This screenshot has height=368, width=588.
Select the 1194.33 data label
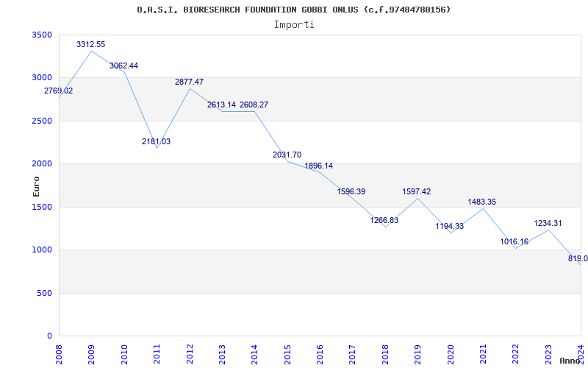[x=450, y=227]
